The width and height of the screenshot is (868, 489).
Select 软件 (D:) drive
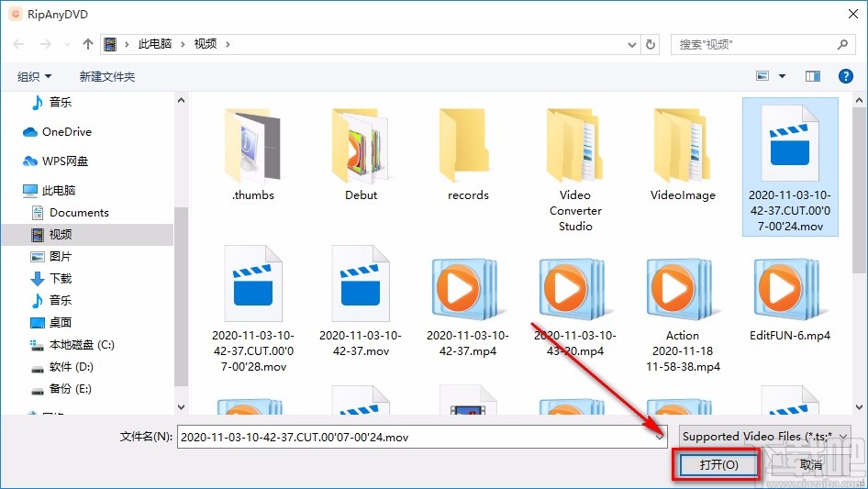point(62,367)
